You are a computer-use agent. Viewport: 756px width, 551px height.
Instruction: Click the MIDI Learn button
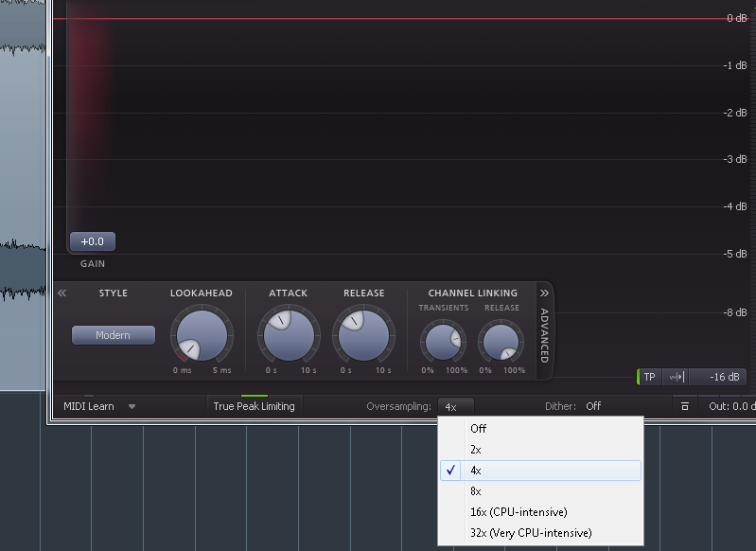89,406
